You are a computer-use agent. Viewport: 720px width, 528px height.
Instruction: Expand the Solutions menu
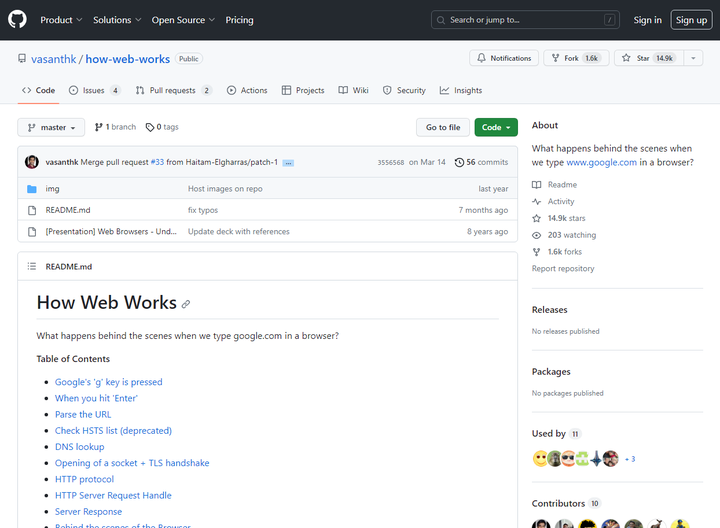coord(117,20)
